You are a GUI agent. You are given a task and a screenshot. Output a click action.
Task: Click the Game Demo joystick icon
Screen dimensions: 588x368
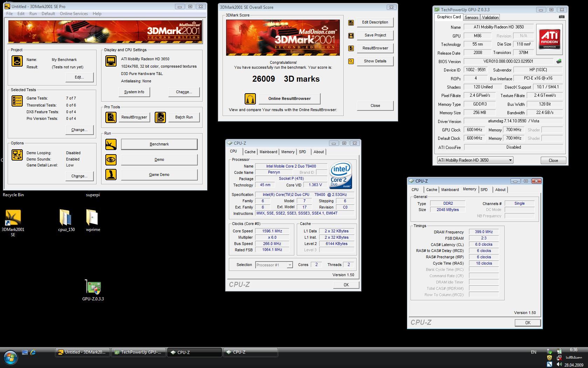pyautogui.click(x=111, y=175)
